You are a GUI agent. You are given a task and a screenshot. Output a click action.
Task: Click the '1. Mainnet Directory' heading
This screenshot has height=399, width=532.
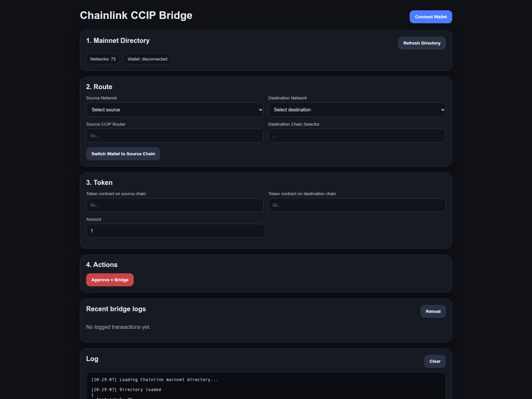coord(118,41)
